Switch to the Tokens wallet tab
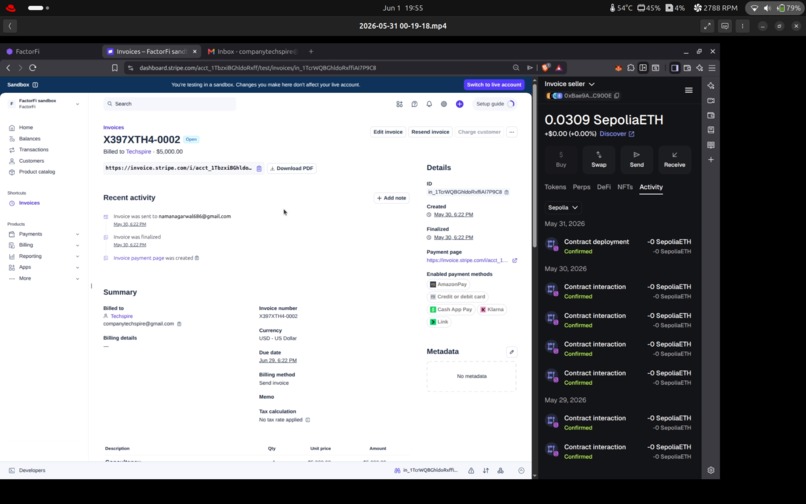 click(555, 187)
